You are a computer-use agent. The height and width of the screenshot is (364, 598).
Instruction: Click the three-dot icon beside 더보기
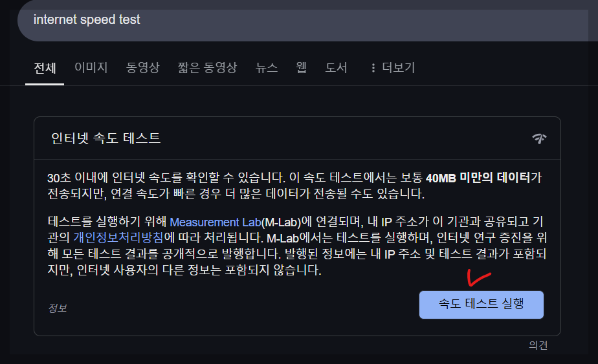373,68
